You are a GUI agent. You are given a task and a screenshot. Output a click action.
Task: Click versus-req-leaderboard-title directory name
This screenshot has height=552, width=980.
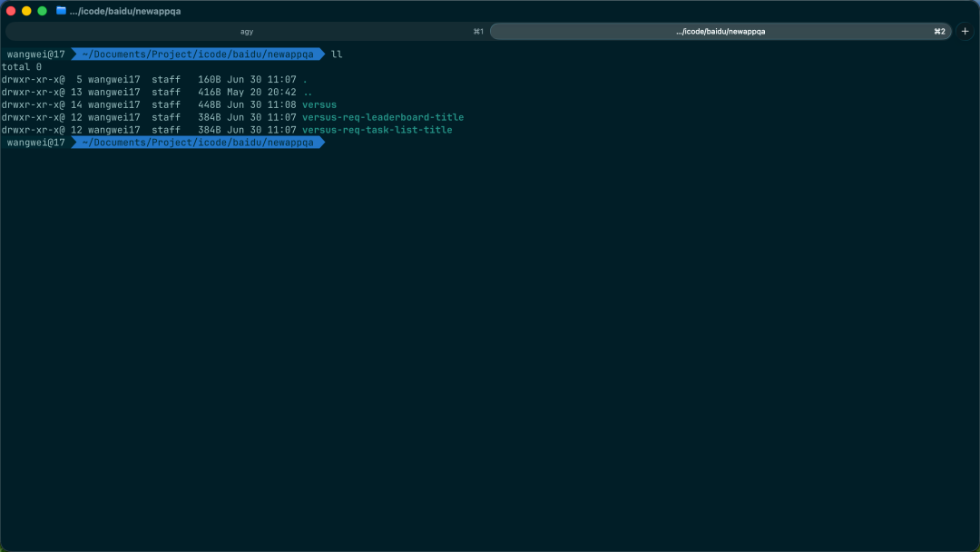pyautogui.click(x=383, y=117)
